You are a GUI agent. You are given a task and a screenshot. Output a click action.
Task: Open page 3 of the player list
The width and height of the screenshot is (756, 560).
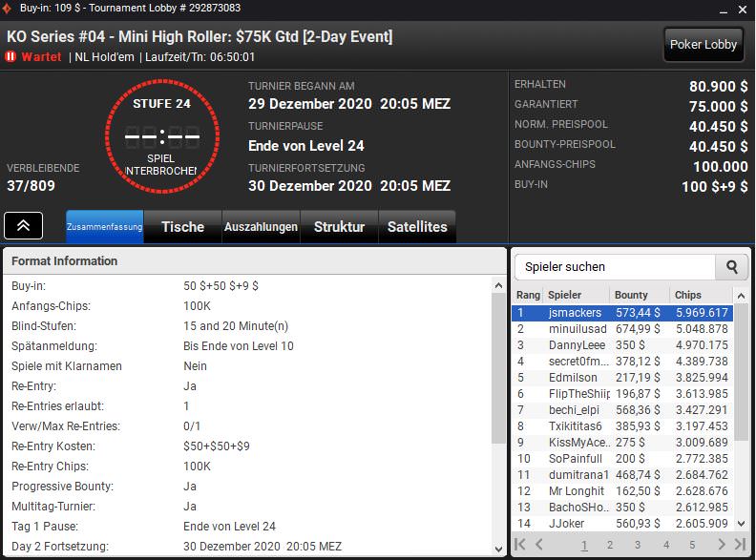coord(638,545)
